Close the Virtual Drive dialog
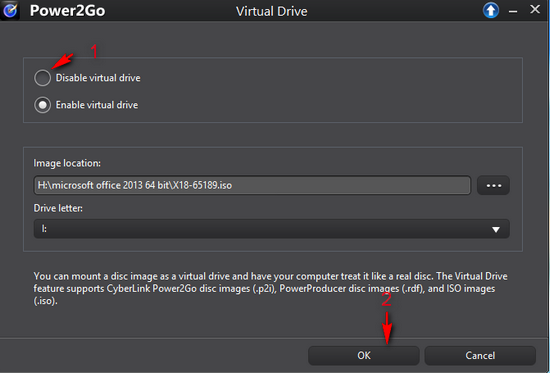 (x=535, y=9)
